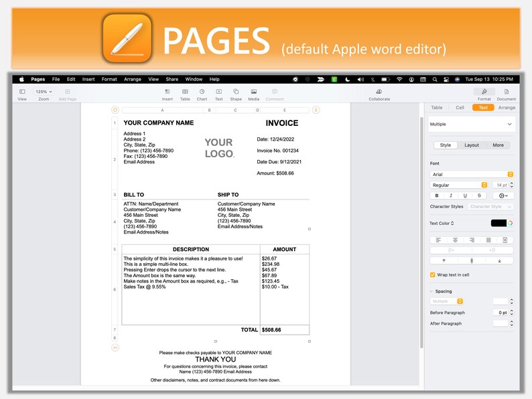Viewport: 532px width, 399px height.
Task: Open the Arial font dropdown
Action: click(x=472, y=174)
